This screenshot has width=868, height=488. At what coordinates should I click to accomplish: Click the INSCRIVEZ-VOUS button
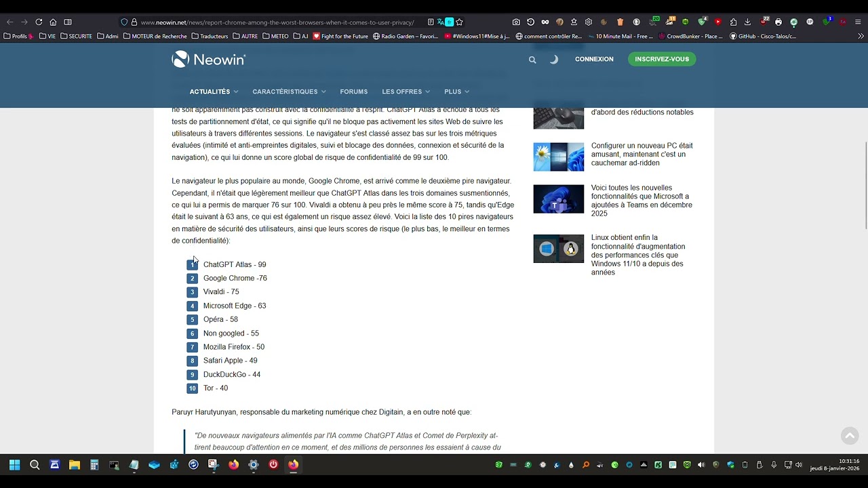point(662,59)
